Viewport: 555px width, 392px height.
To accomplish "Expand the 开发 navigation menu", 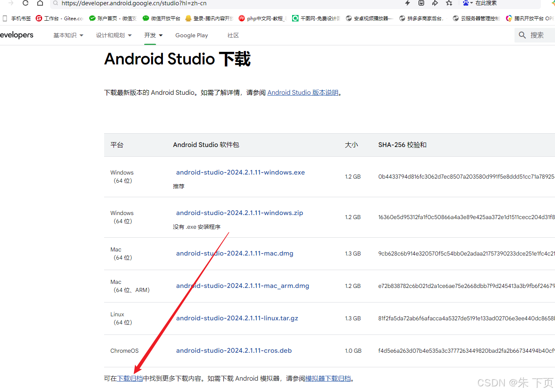I will pyautogui.click(x=153, y=35).
